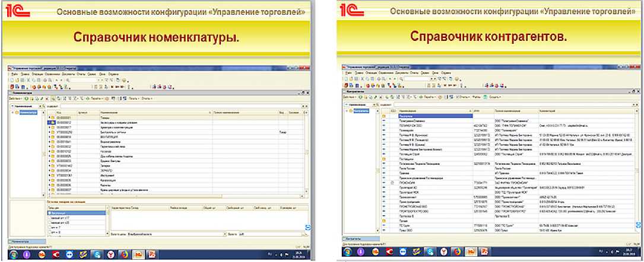Sort by Наименование column in Номенклатура table

(156, 113)
